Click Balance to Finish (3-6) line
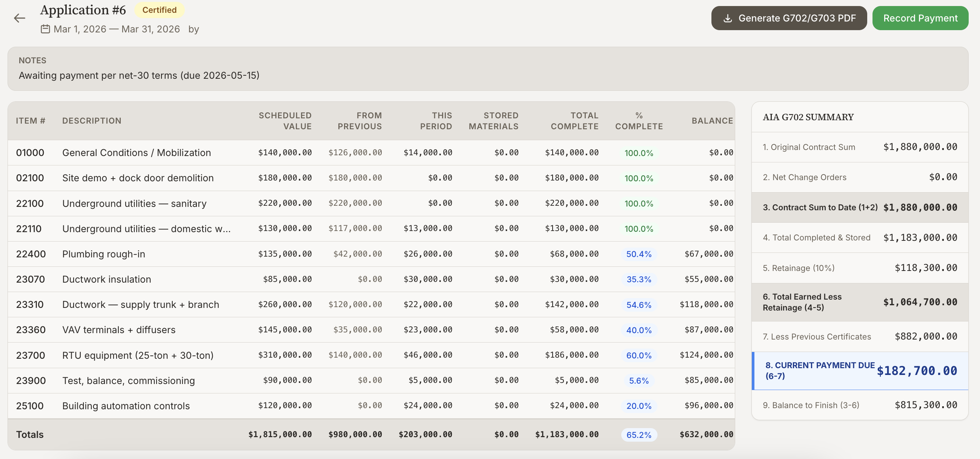 click(x=860, y=405)
